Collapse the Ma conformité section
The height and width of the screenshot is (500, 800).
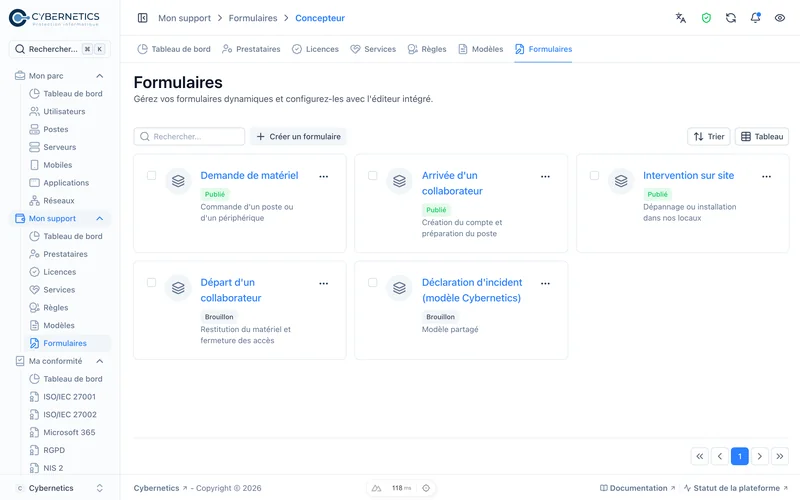(99, 361)
